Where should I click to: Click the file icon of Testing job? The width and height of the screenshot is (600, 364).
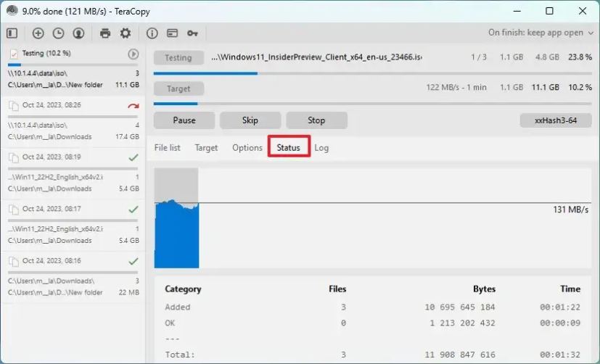coord(14,54)
